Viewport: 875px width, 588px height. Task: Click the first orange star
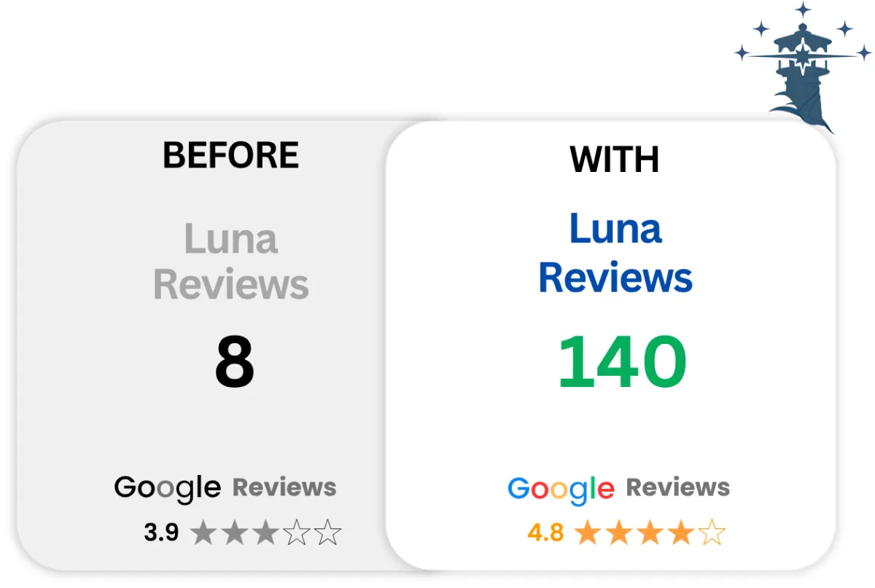coord(588,533)
